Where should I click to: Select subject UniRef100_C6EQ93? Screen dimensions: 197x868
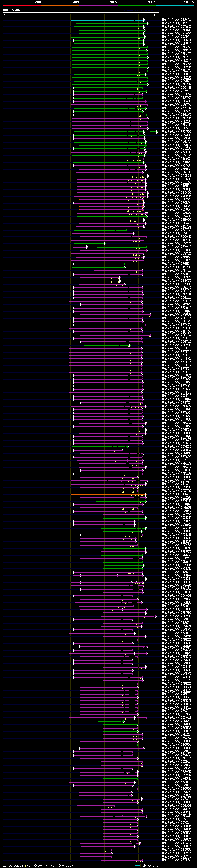coord(177,220)
